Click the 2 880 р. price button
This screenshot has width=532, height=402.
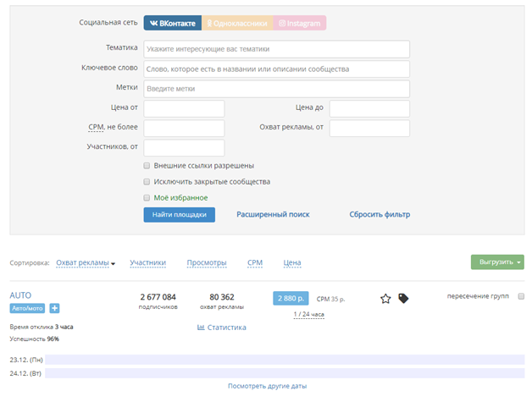(x=291, y=298)
